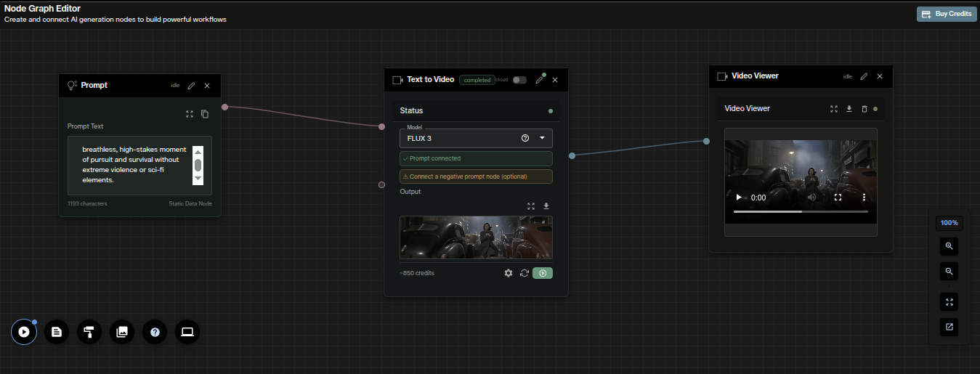Click inside the Prompt Text field

(139, 165)
